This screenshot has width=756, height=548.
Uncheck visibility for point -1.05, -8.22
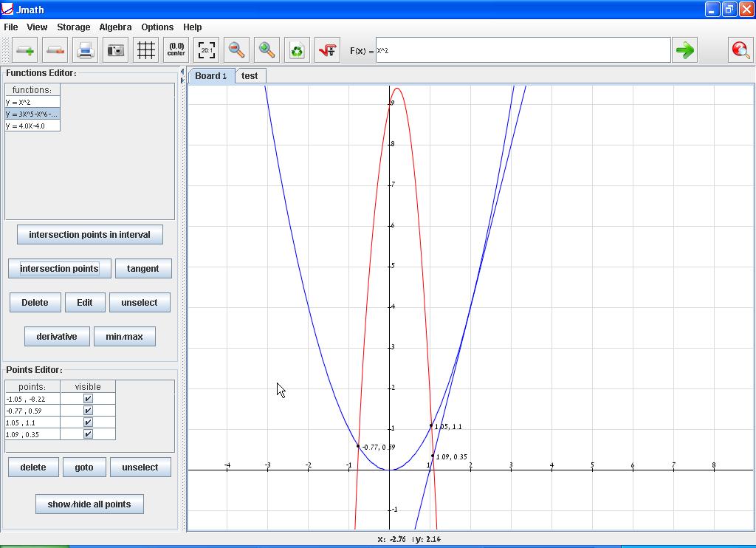point(88,399)
